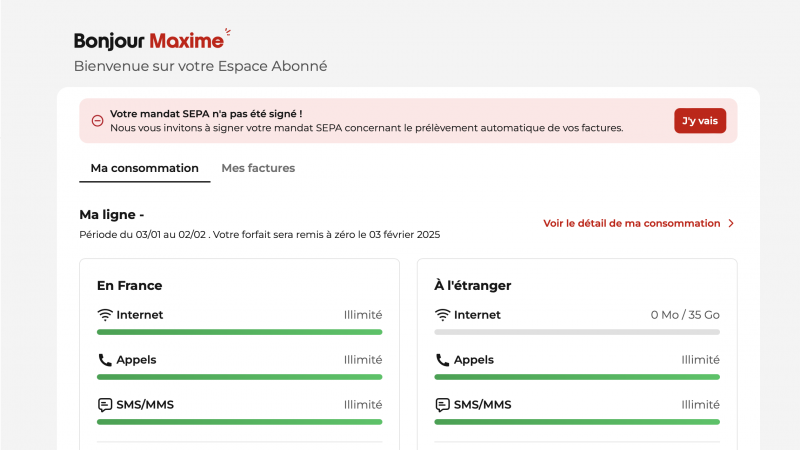Click the 0 Mo / 35 Go label
The width and height of the screenshot is (800, 450).
[684, 315]
